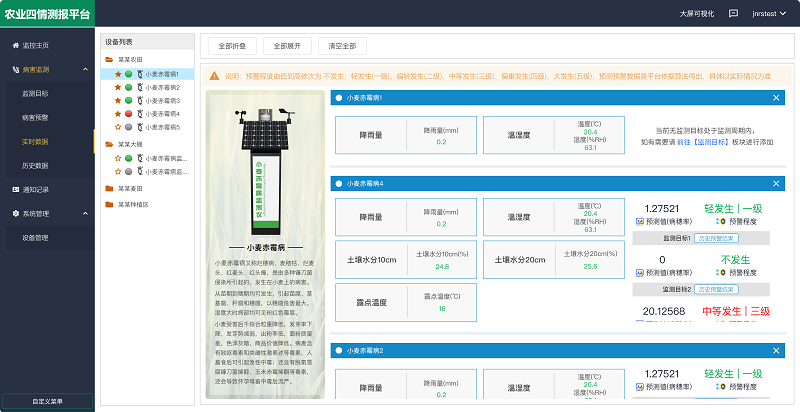The height and width of the screenshot is (412, 800).
Task: Click the 全部折叠 button
Action: click(x=231, y=46)
